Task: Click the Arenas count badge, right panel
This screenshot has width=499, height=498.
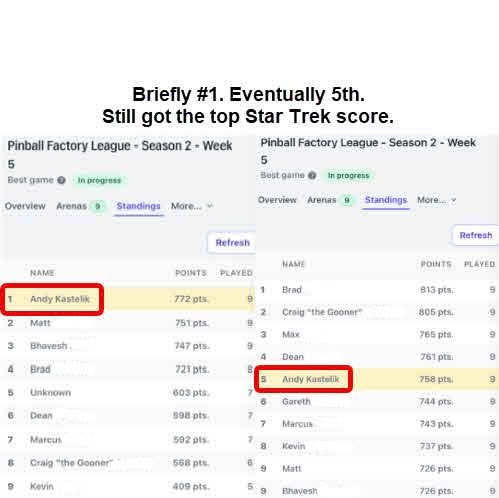Action: point(347,200)
